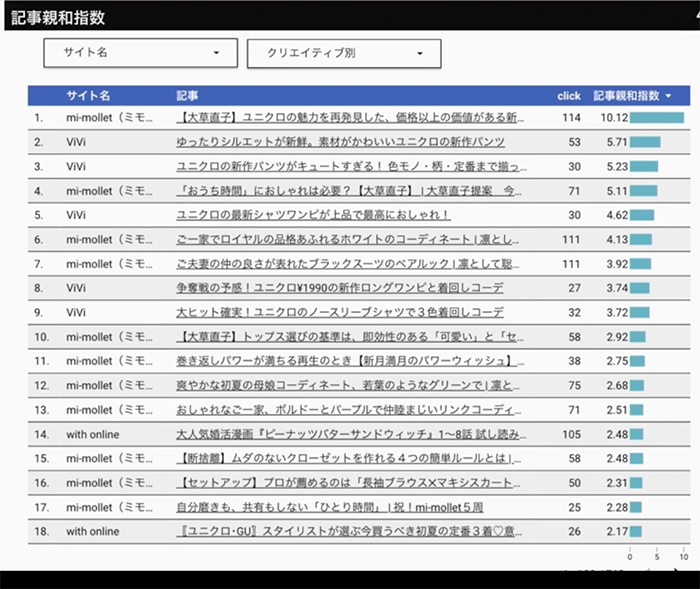Open article 爽やかな初夏の母娘コーディネート
This screenshot has width=700, height=589.
coord(348,385)
